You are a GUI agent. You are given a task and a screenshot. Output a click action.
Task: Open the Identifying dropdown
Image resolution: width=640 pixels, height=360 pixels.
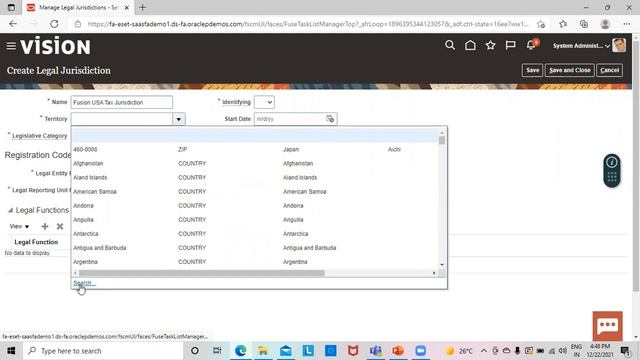264,102
